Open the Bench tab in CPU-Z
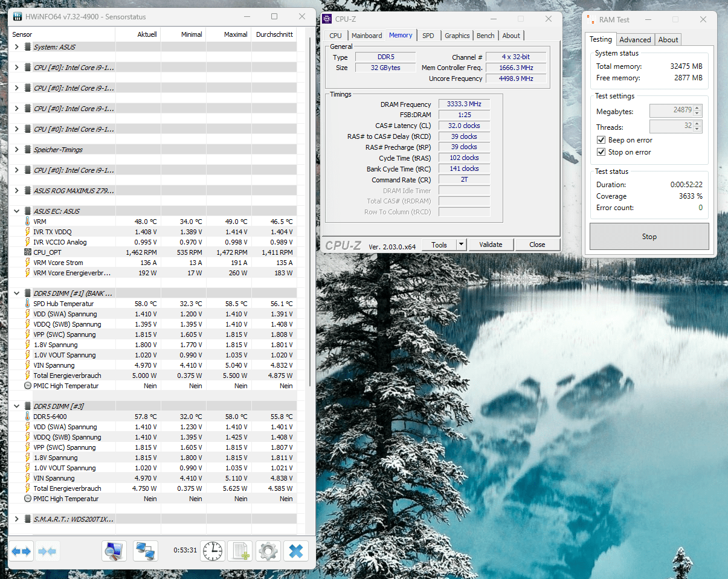The height and width of the screenshot is (579, 728). click(486, 36)
